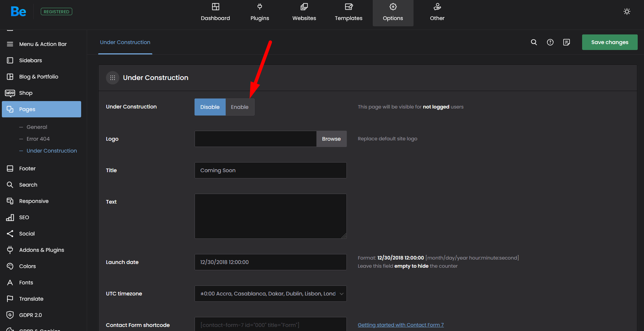Open the Other icon in top navigation

click(x=437, y=7)
